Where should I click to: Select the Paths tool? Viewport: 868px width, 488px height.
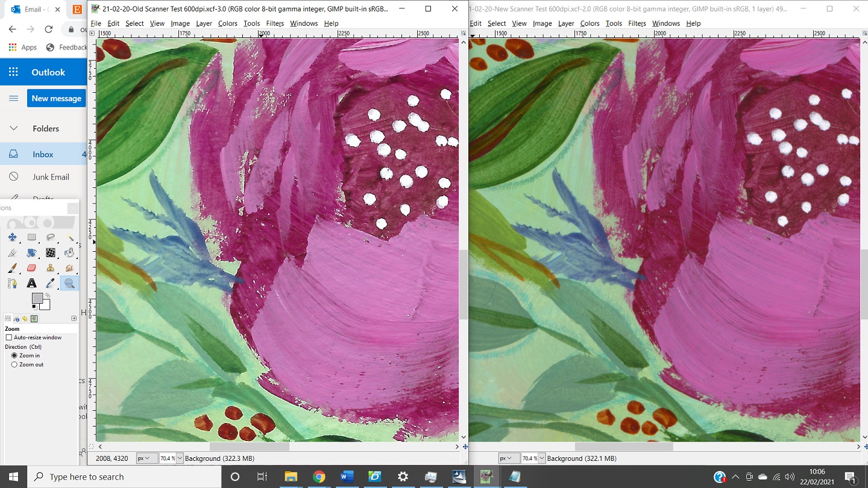pos(13,283)
